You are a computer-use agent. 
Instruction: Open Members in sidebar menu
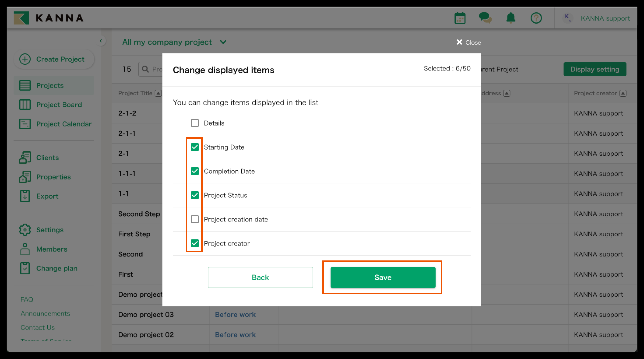point(51,249)
